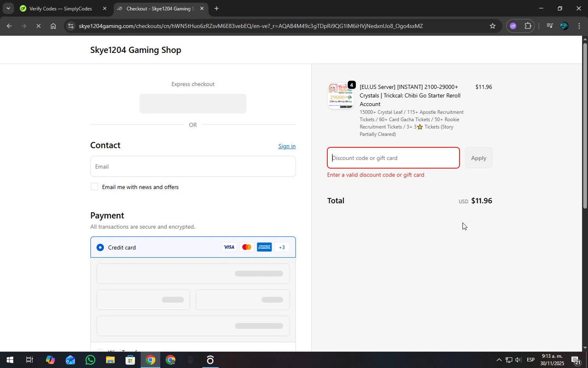This screenshot has height=368, width=588.
Task: Tick Email me with news and offers
Action: tap(94, 187)
